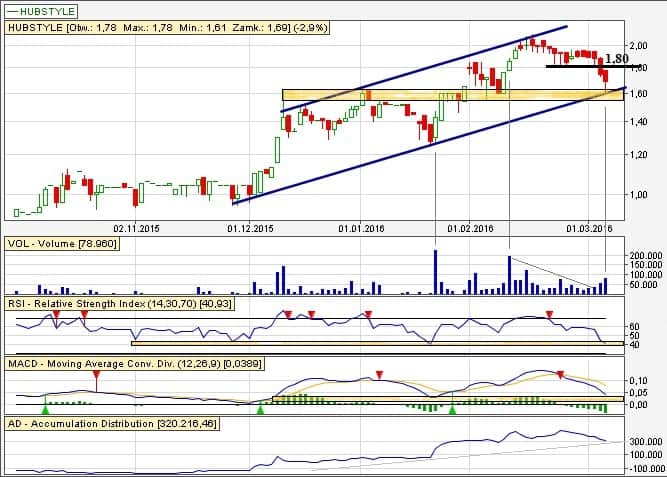Screen dimensions: 667x477
Task: Click the middle green triangle on MACD
Action: pyautogui.click(x=260, y=409)
